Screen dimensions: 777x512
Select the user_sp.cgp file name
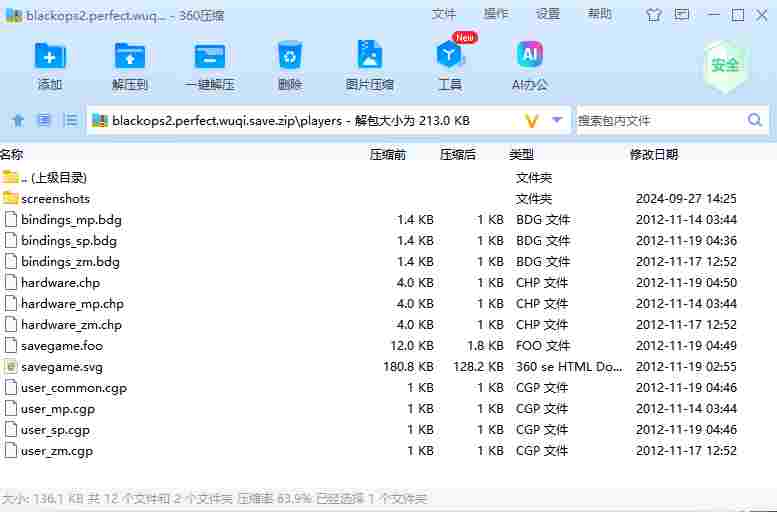pyautogui.click(x=55, y=430)
